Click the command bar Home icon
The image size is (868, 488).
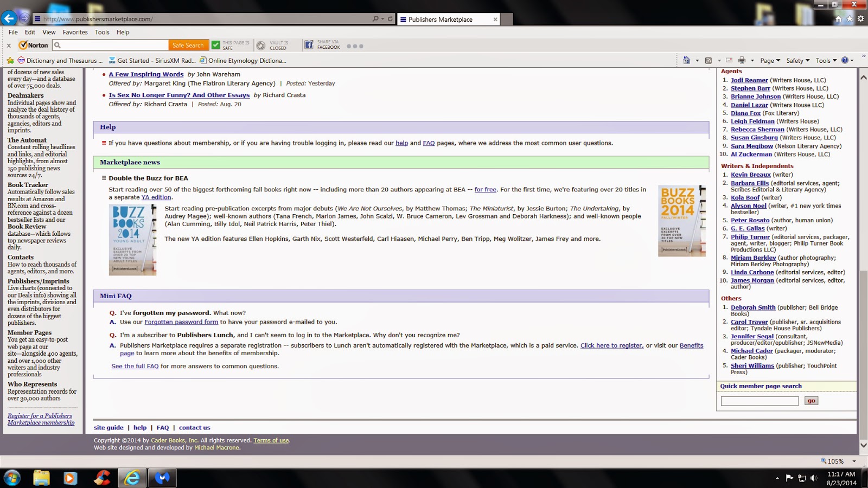click(687, 60)
